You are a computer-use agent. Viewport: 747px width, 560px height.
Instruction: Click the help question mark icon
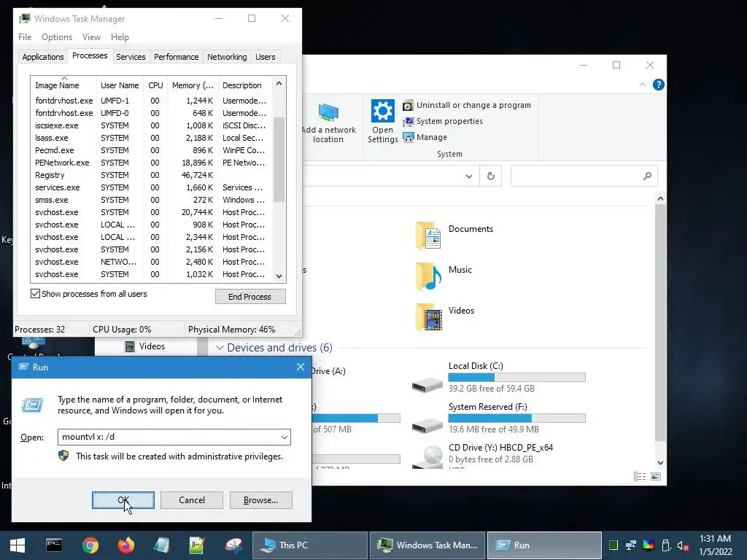coord(659,85)
